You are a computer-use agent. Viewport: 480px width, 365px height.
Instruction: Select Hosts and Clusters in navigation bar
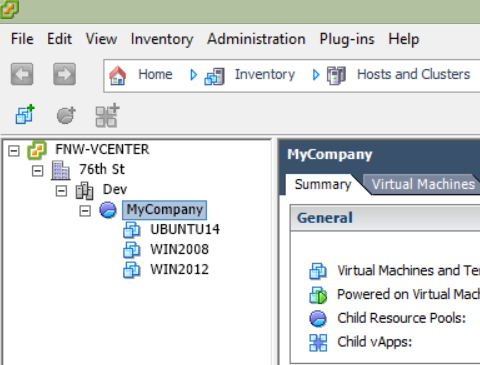(414, 74)
